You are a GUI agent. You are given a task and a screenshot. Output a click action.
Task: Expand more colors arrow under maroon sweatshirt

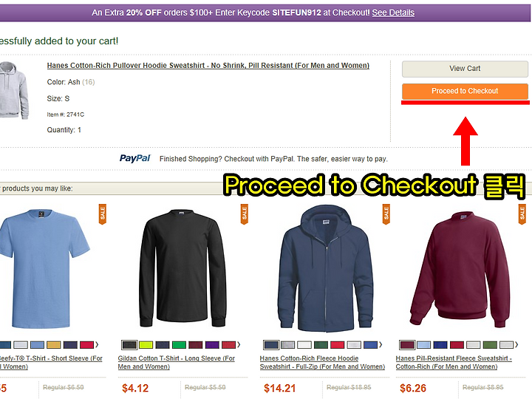pos(516,345)
